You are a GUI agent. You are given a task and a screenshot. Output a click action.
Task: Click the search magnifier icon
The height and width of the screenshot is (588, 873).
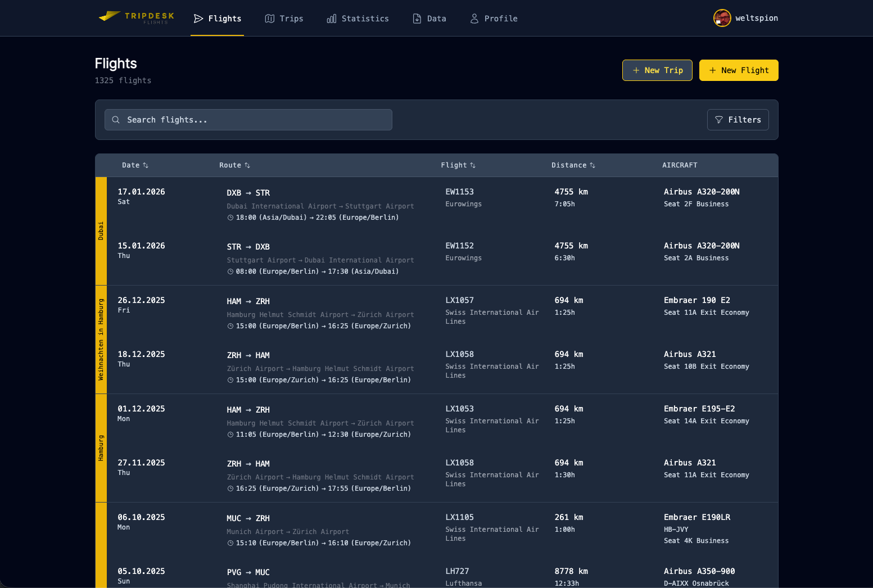[x=116, y=120]
